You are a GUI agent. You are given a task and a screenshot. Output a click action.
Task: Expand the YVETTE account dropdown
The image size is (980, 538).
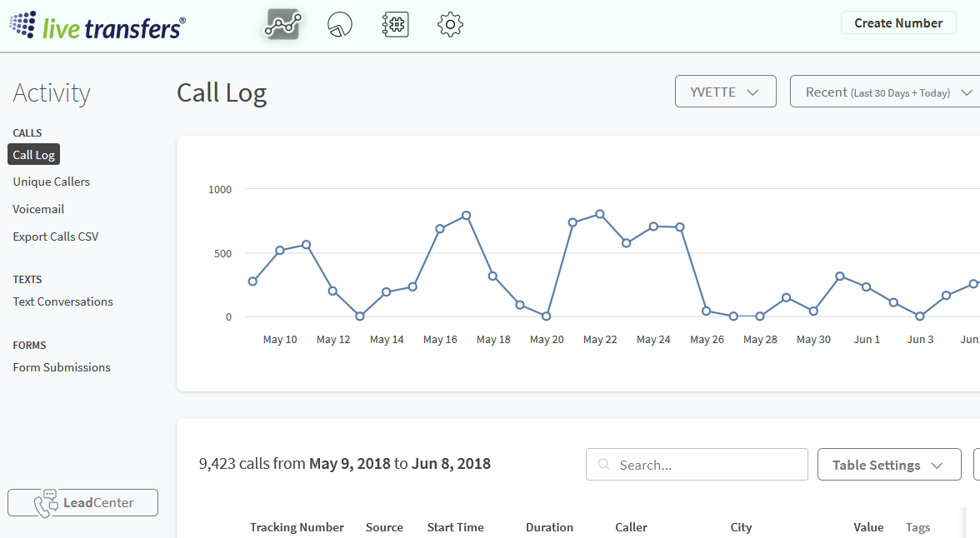[725, 92]
